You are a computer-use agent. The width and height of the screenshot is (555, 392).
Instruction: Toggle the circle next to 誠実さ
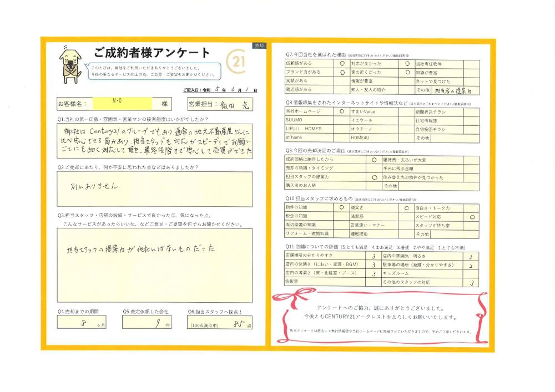(407, 208)
